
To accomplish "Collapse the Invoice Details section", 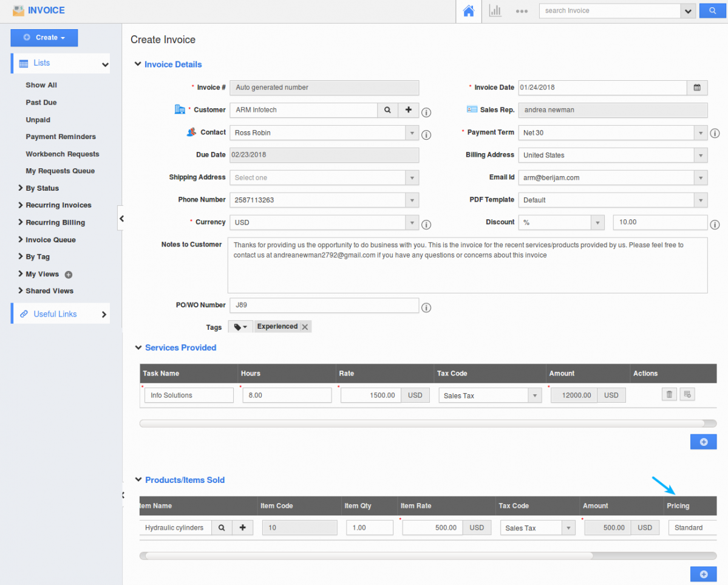I will pos(137,64).
